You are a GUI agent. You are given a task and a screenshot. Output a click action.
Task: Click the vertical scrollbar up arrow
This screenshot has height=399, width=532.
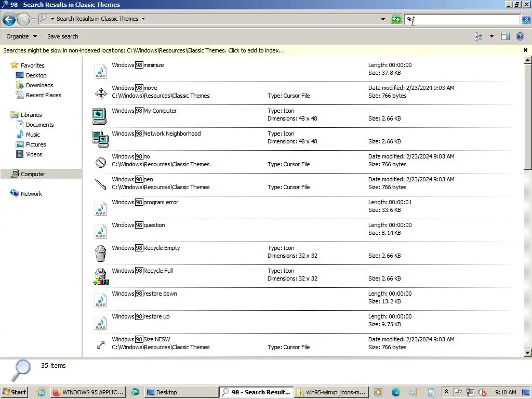pos(528,60)
